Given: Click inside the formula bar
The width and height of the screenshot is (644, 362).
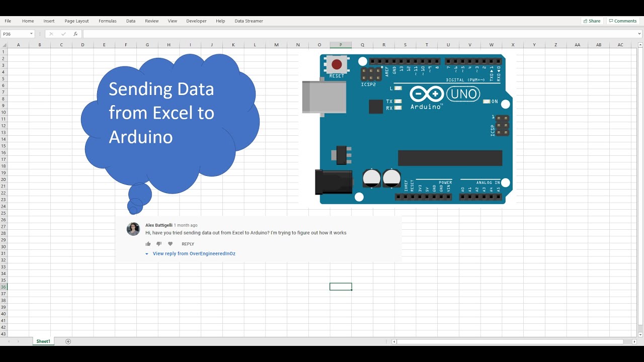Looking at the screenshot, I should coord(360,34).
